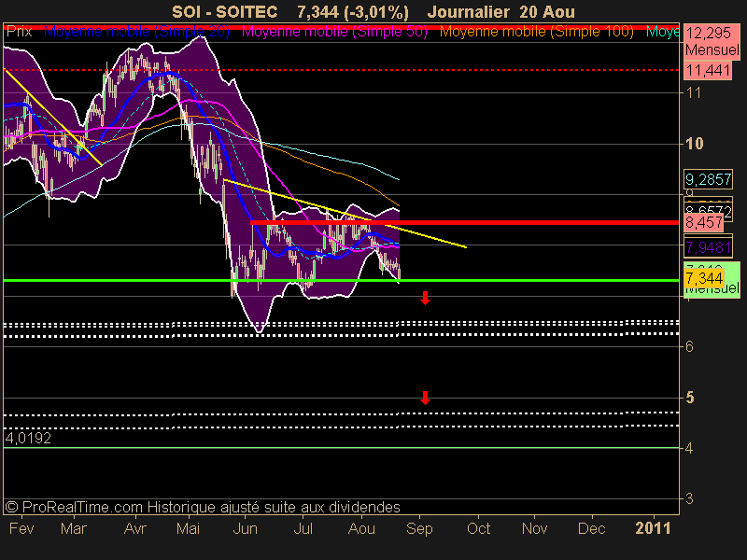Click the 2011 year label
This screenshot has width=747, height=560.
[653, 528]
